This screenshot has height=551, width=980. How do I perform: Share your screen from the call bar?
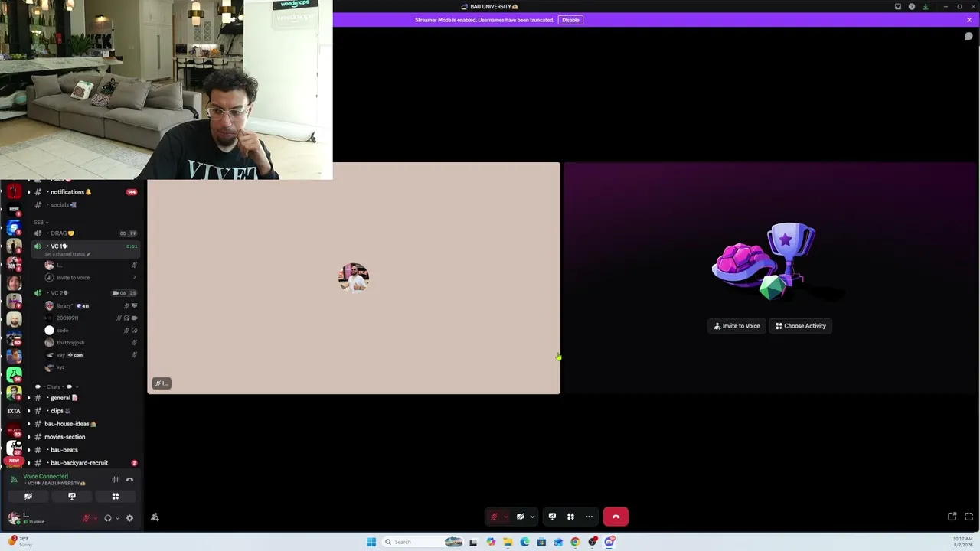click(x=552, y=517)
